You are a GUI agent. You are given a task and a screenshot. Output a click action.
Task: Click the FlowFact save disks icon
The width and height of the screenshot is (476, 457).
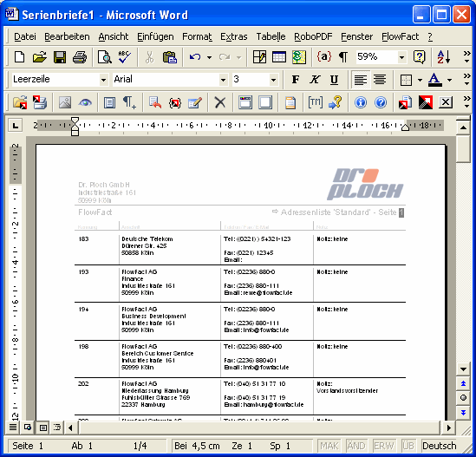(x=40, y=102)
